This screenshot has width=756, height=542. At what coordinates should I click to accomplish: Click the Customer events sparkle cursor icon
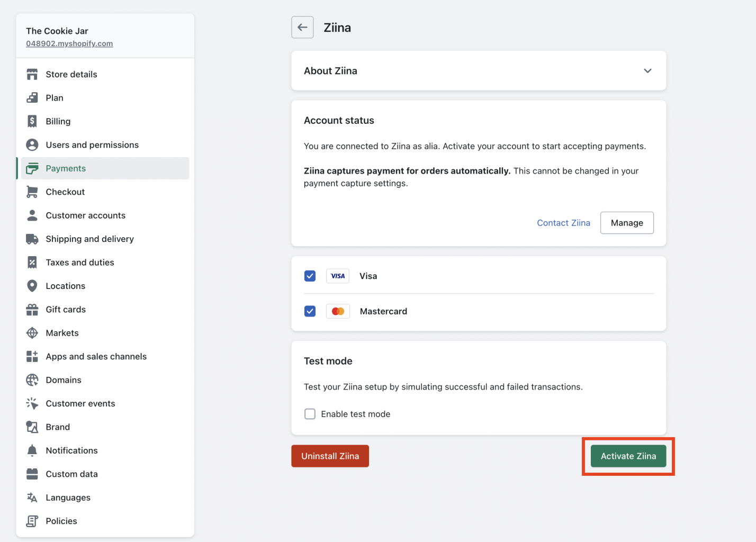click(32, 403)
